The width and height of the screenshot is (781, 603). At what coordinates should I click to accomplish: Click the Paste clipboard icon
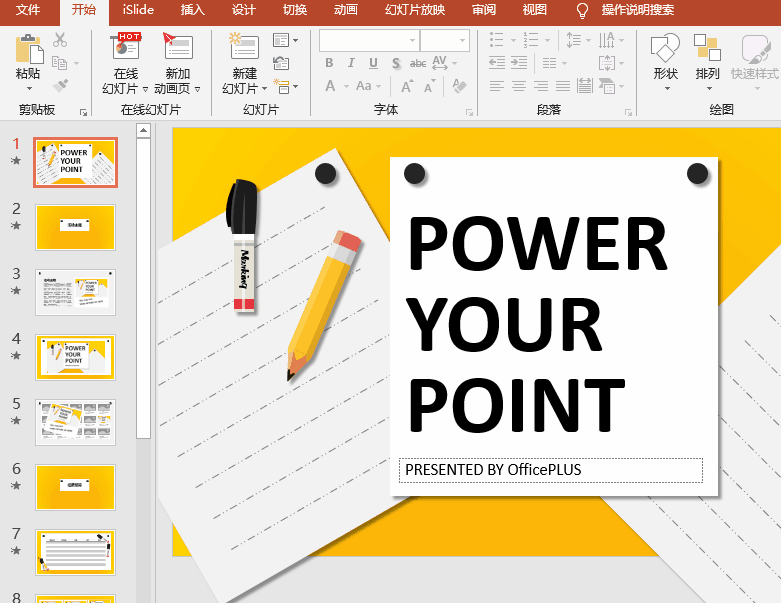[29, 49]
